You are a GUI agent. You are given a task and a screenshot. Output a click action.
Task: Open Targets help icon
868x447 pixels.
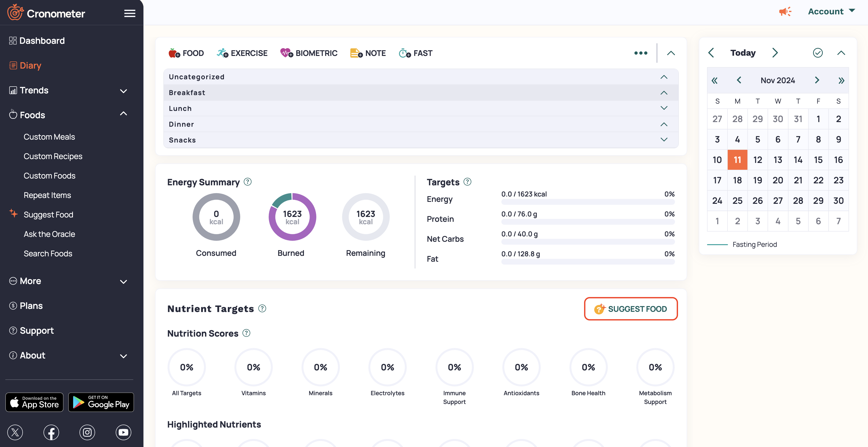[467, 182]
